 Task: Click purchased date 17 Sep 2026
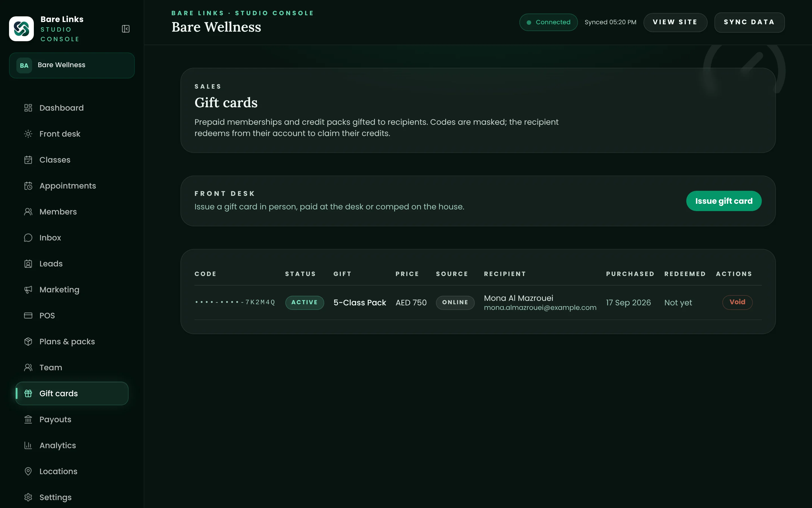(628, 303)
